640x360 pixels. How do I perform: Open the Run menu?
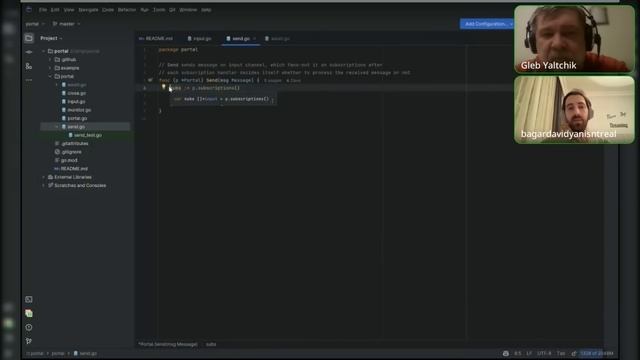144,10
